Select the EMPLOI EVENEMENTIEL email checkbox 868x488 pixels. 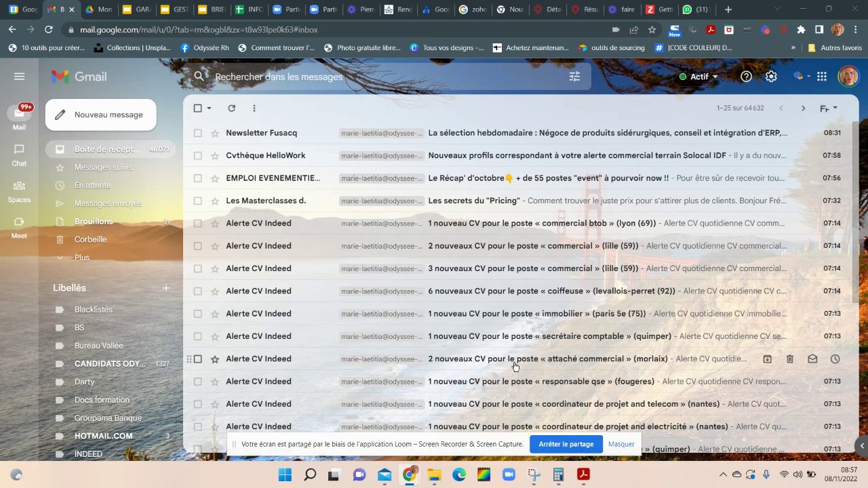tap(198, 178)
